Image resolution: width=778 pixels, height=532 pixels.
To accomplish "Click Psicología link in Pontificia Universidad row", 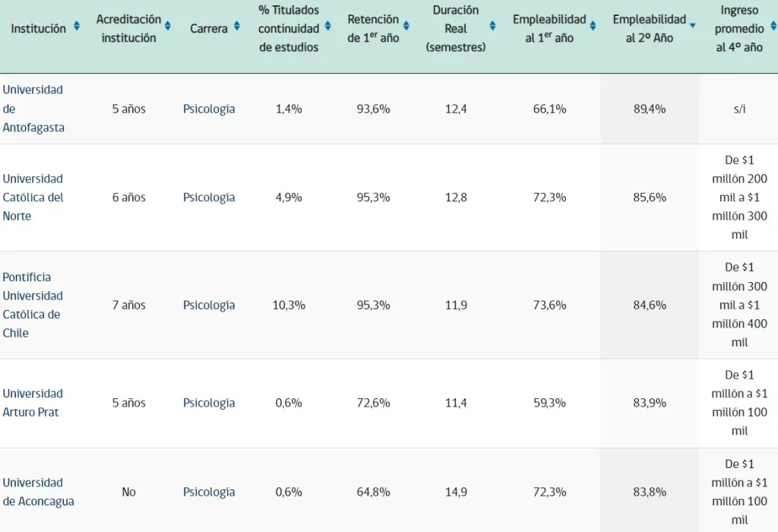I will pyautogui.click(x=209, y=305).
